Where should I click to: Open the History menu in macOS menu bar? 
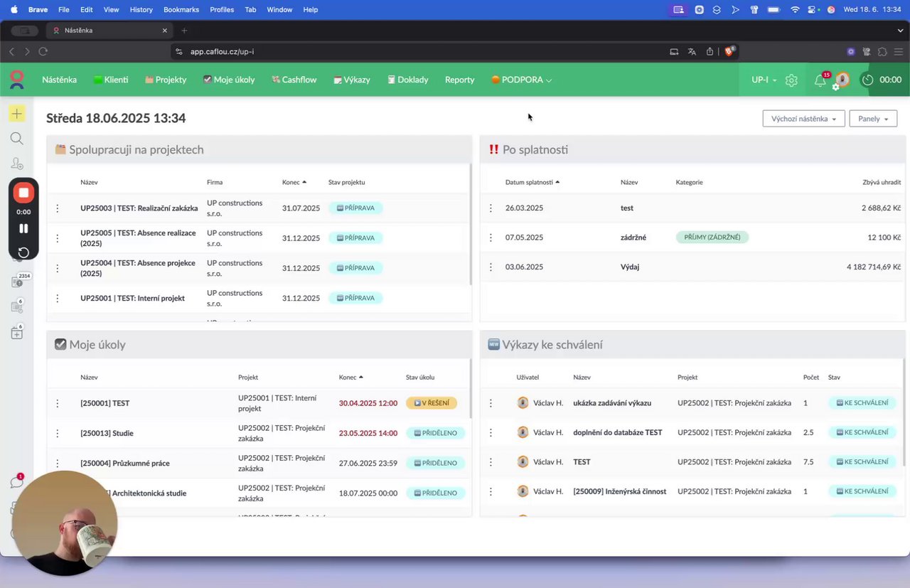coord(141,9)
